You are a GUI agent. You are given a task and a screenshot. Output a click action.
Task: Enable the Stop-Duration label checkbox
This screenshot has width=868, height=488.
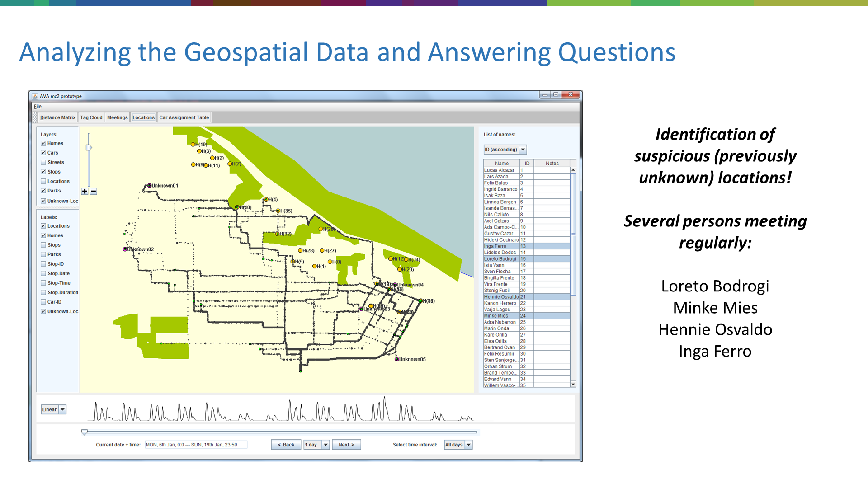(x=43, y=292)
